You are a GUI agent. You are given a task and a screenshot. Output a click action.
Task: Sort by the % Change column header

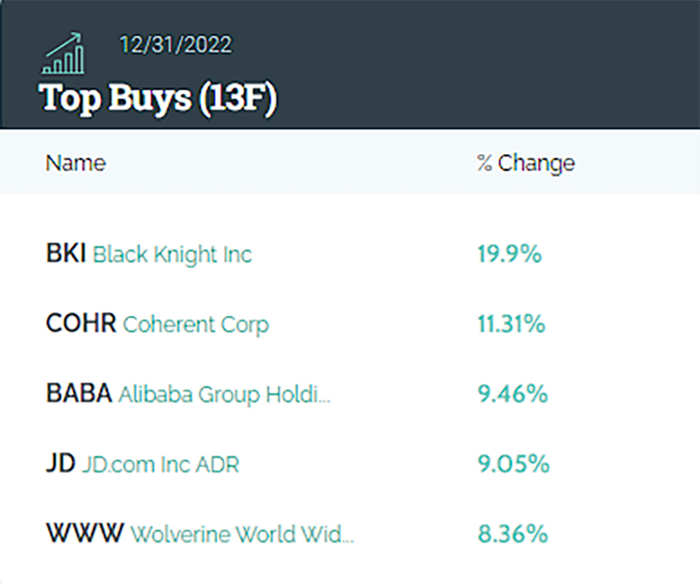click(525, 163)
